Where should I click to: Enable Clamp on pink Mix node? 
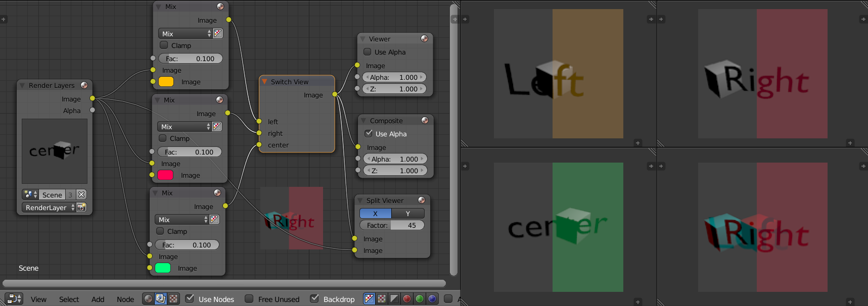163,138
